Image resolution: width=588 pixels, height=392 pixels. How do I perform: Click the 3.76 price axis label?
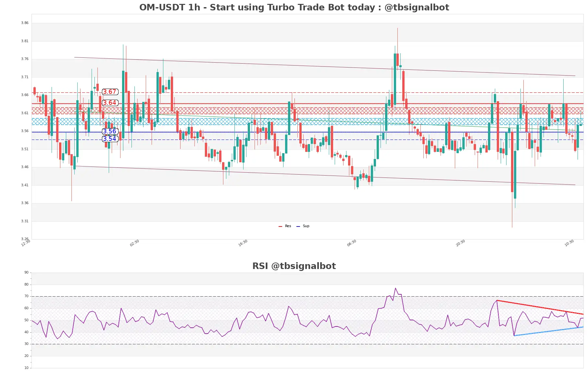[25, 59]
